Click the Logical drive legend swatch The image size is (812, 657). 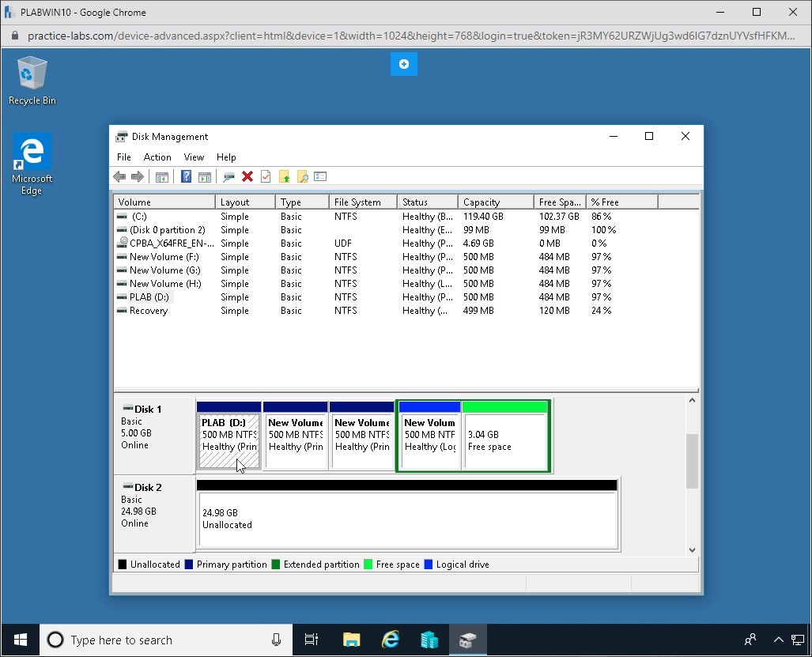[x=429, y=564]
